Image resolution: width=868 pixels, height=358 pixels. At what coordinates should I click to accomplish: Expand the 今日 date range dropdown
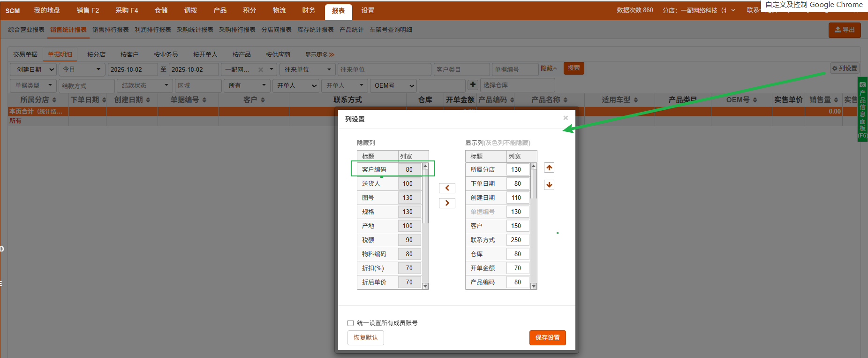(82, 69)
